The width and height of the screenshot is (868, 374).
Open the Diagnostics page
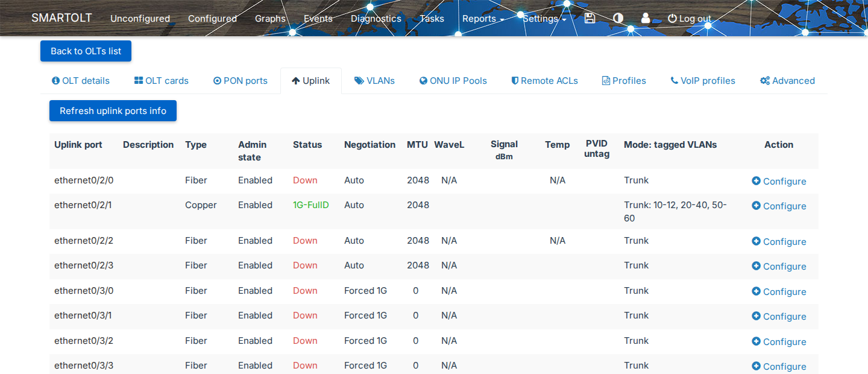click(x=376, y=19)
